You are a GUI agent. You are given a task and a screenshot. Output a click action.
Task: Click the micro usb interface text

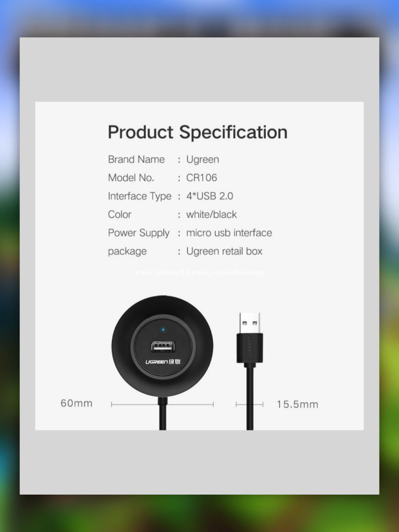[x=229, y=233]
